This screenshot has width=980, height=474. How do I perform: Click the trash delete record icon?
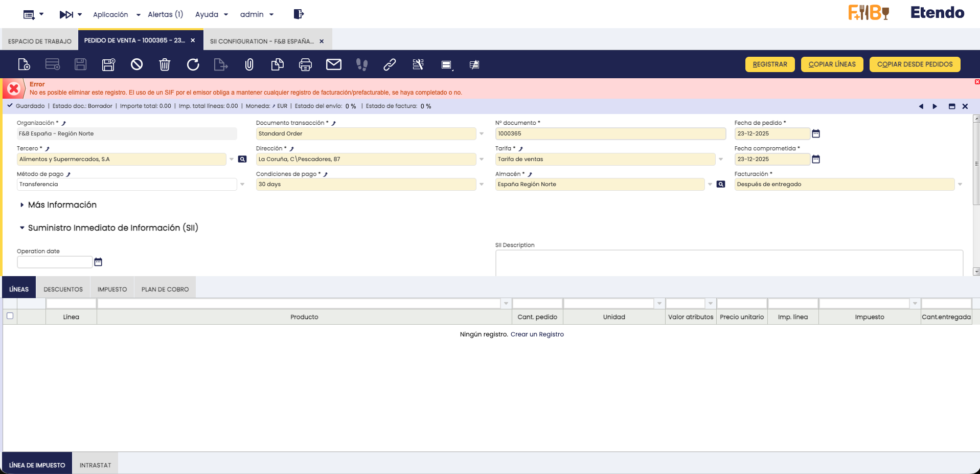tap(165, 64)
